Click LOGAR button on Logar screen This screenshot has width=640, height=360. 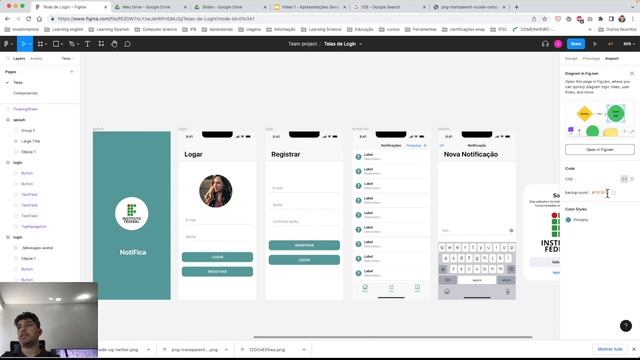[x=217, y=257]
